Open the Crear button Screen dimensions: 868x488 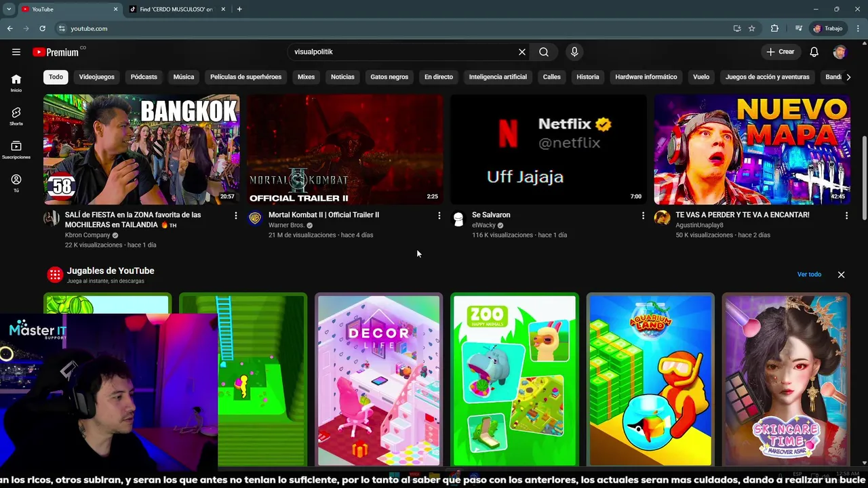(781, 52)
